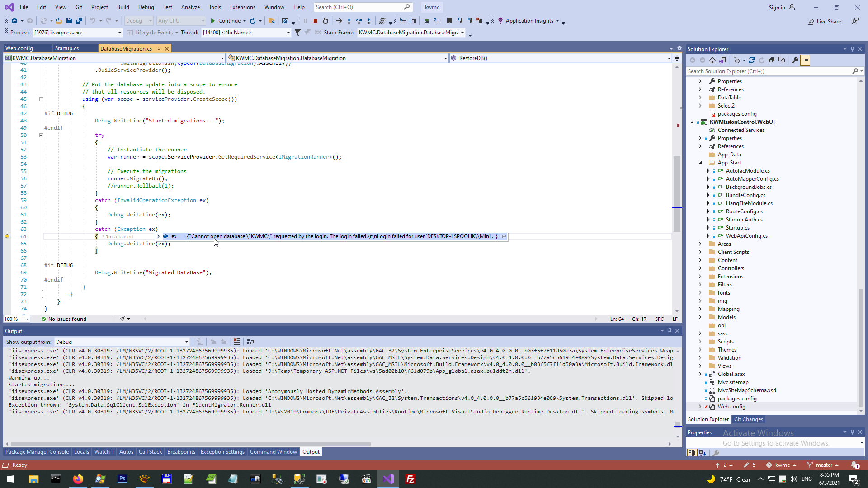Click the Step Over arrow icon
The width and height of the screenshot is (868, 488).
pos(359,21)
